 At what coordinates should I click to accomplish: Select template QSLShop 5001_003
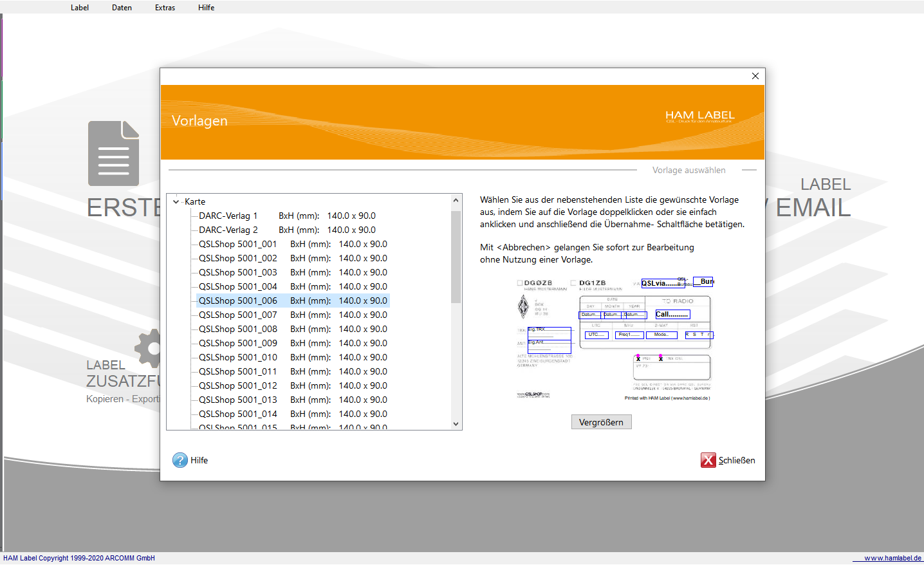tap(293, 272)
